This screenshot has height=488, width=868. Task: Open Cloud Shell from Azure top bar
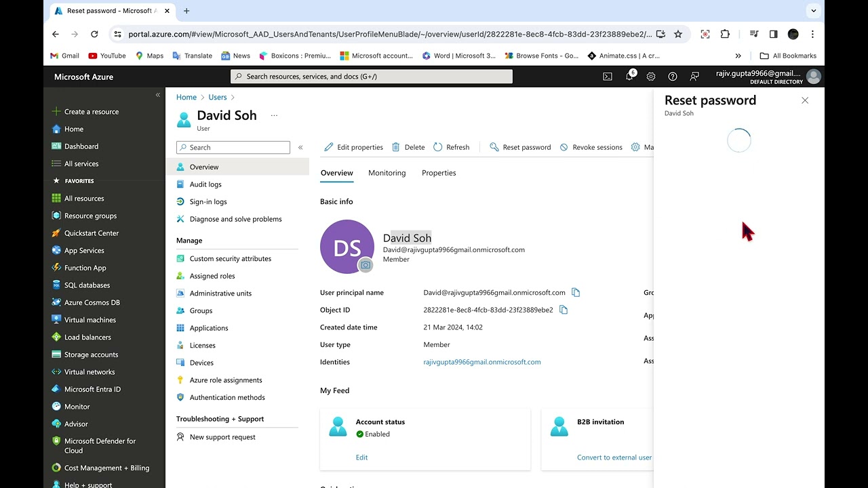click(x=608, y=77)
